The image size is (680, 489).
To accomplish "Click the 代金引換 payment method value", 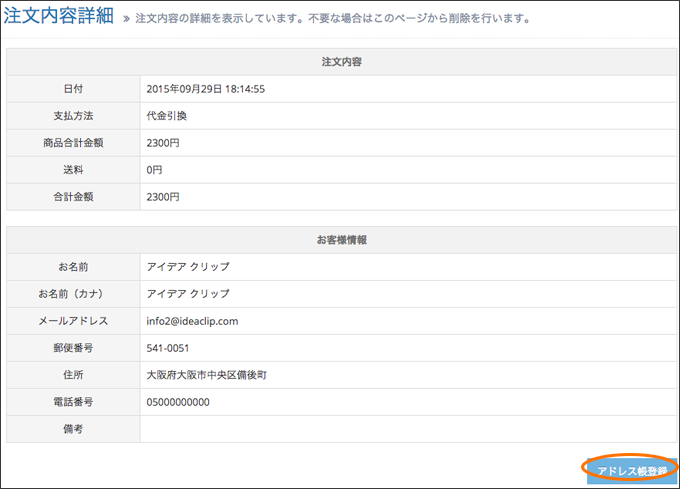I will coord(167,116).
